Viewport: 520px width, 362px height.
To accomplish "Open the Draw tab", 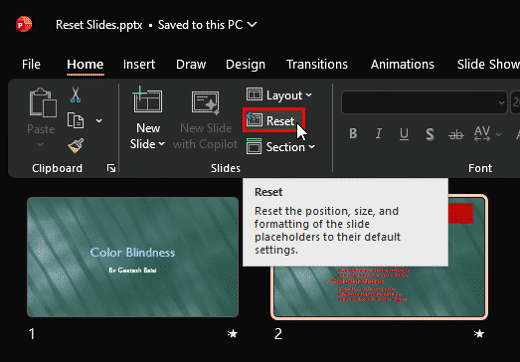I will click(191, 64).
